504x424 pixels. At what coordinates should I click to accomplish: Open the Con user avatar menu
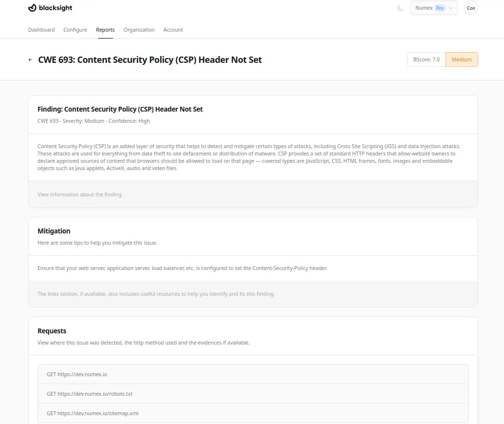click(470, 8)
